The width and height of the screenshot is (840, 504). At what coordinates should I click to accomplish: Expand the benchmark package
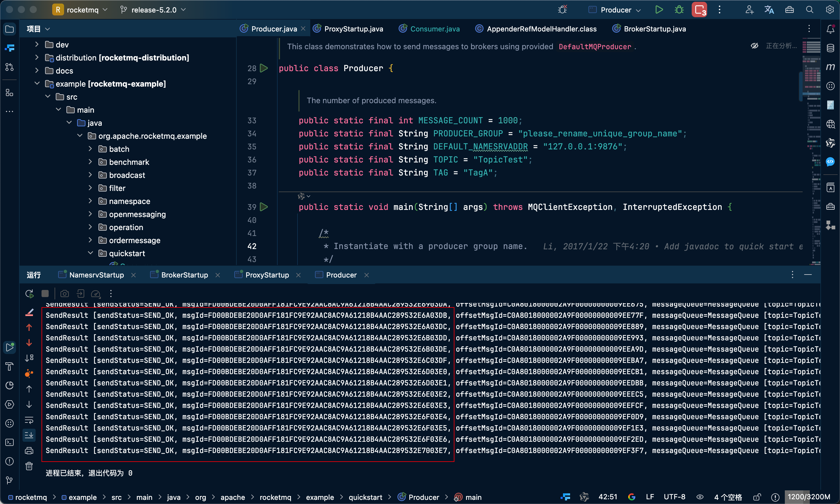pos(90,162)
